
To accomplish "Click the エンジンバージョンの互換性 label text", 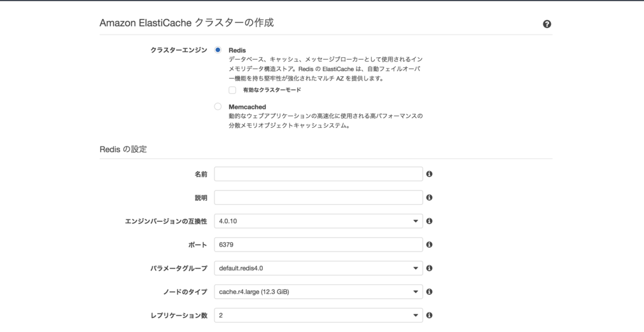I will tap(166, 221).
